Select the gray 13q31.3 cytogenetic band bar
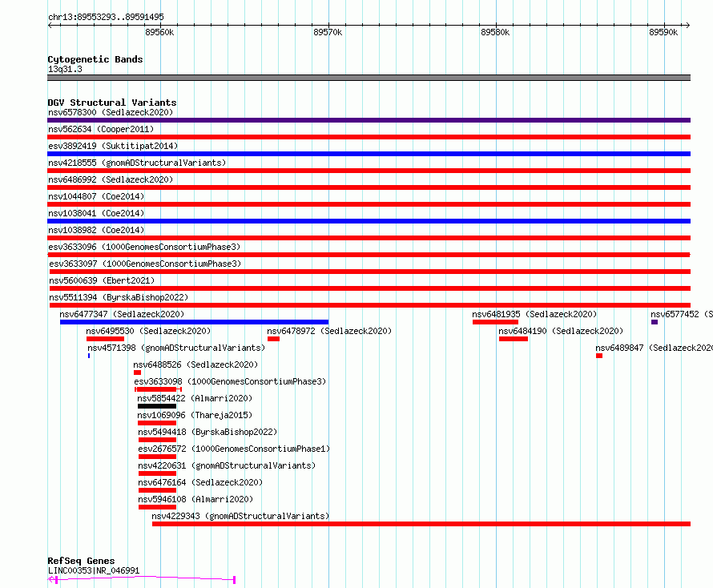 point(369,78)
